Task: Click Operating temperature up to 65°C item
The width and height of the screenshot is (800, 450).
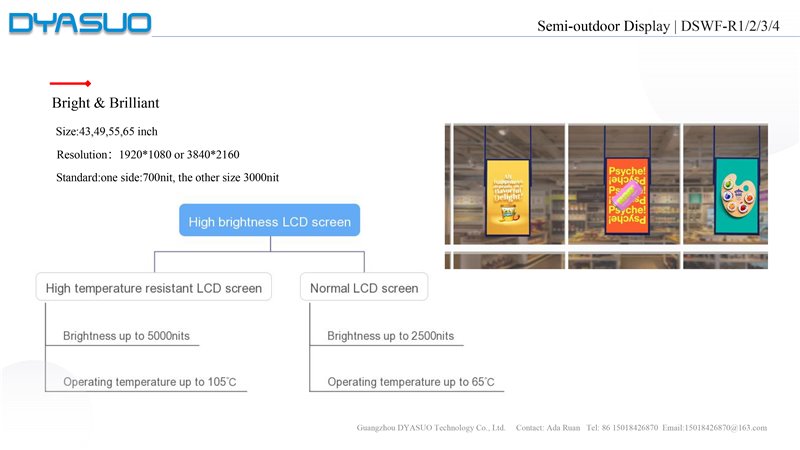Action: coord(410,382)
